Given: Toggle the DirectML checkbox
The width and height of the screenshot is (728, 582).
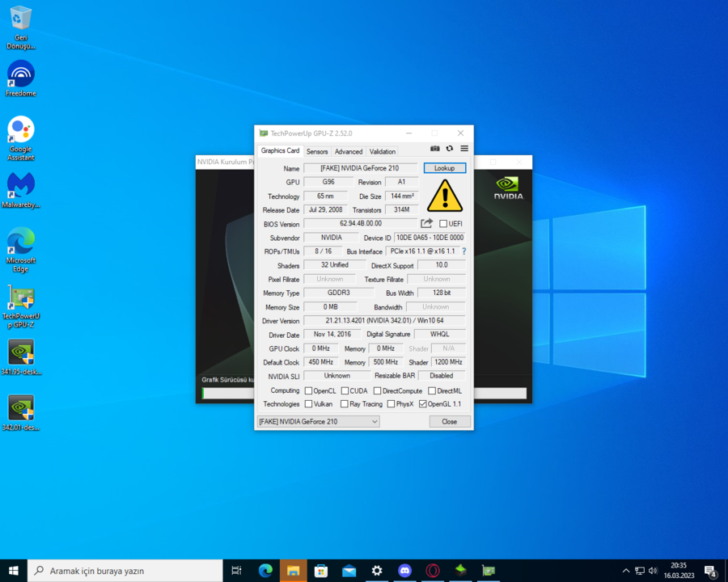Looking at the screenshot, I should click(432, 390).
